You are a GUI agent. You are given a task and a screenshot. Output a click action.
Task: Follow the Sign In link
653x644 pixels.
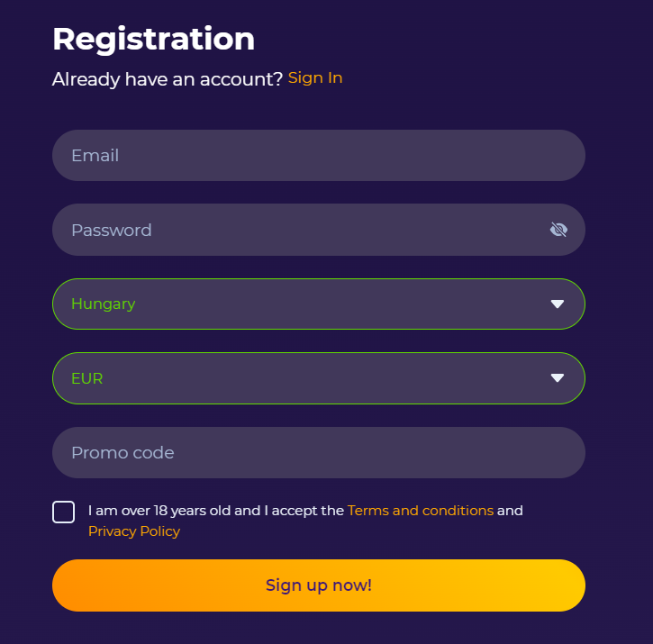pyautogui.click(x=315, y=77)
